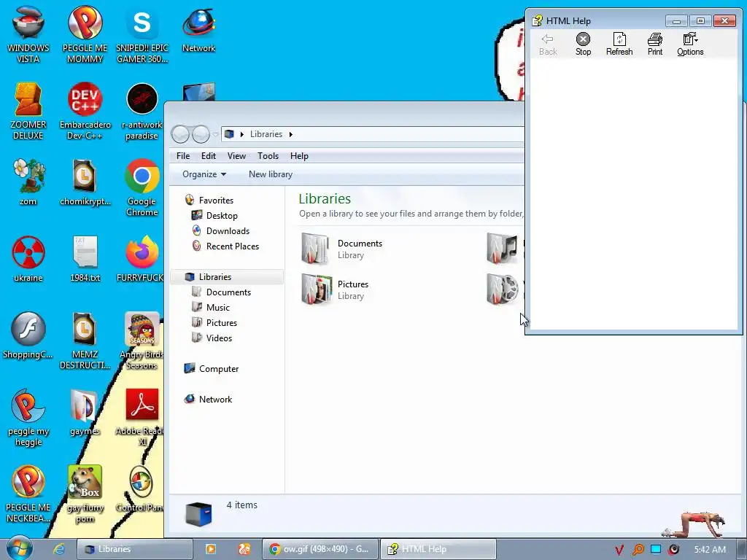Screen dimensions: 747x560
Task: Select the r-antiwork paradise desktop icon
Action: [142, 111]
